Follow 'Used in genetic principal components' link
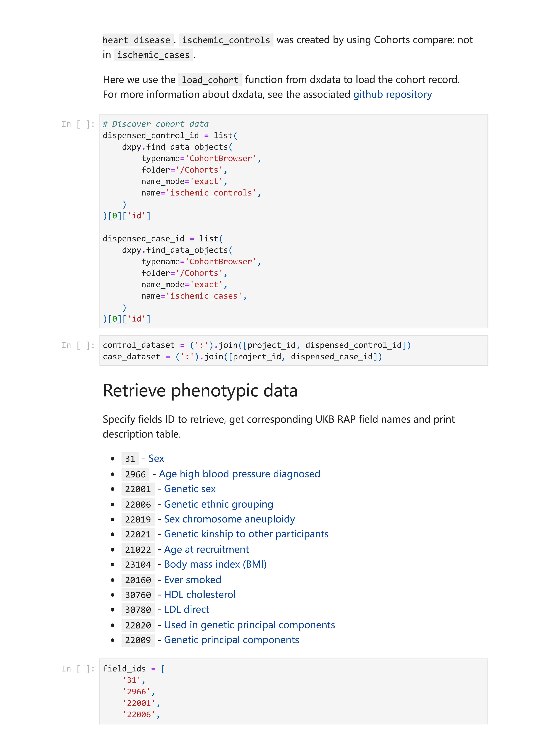Image resolution: width=535 pixels, height=756 pixels. [x=249, y=625]
